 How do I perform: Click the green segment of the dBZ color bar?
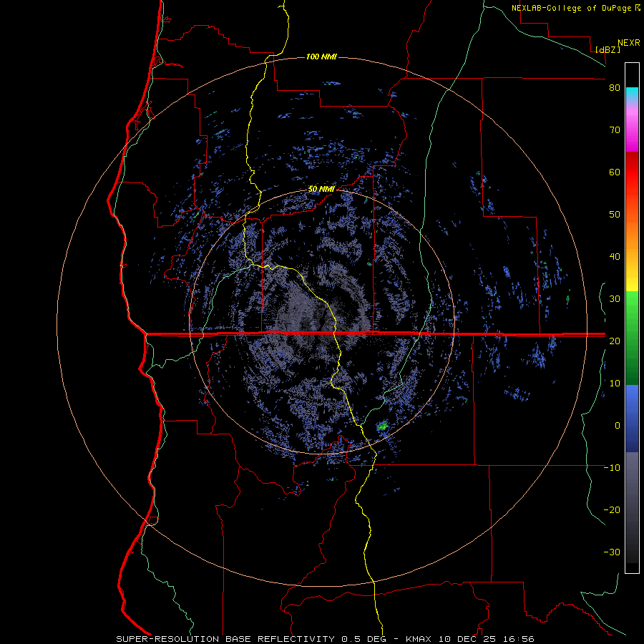[x=632, y=338]
